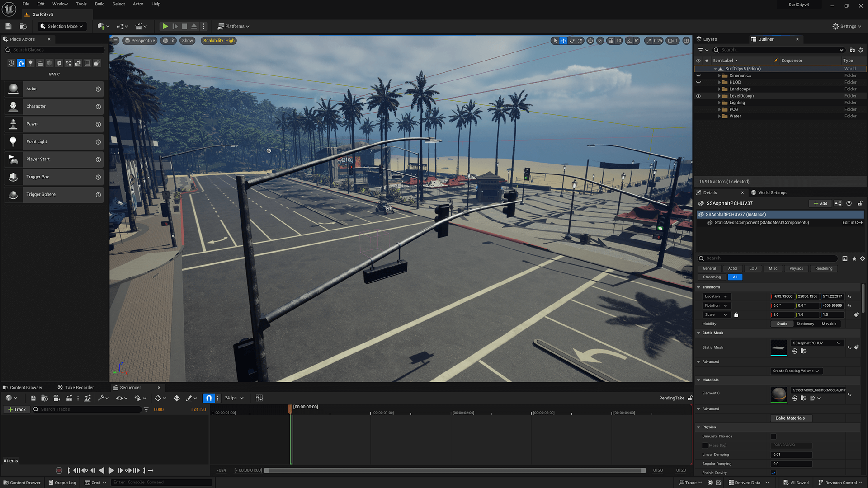
Task: Click Bake Materials button
Action: (x=790, y=418)
